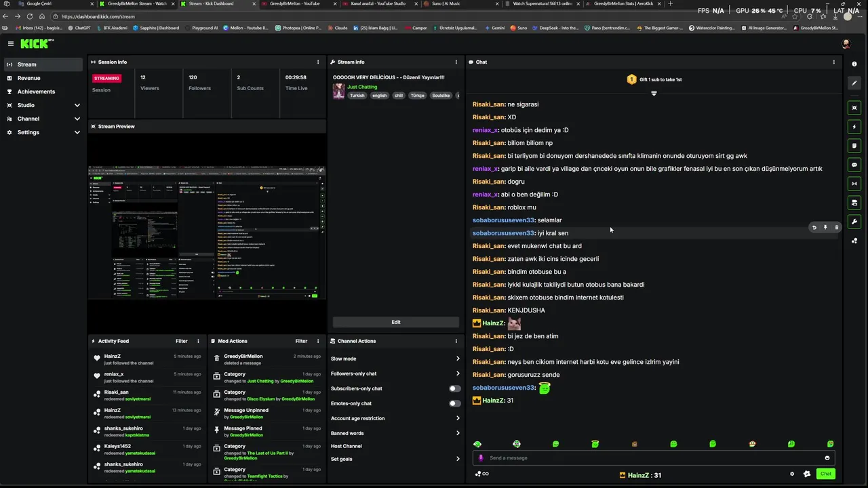This screenshot has width=868, height=488.
Task: Click the purple icon in message field
Action: tap(481, 457)
